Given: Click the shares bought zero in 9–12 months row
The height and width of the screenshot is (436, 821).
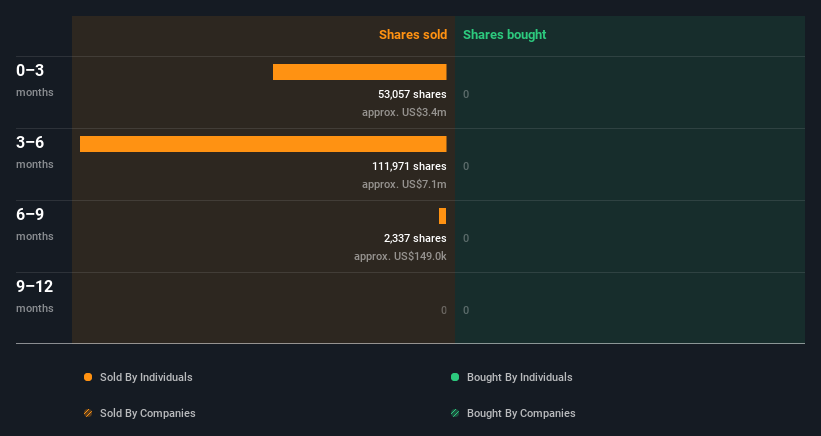Looking at the screenshot, I should (466, 310).
